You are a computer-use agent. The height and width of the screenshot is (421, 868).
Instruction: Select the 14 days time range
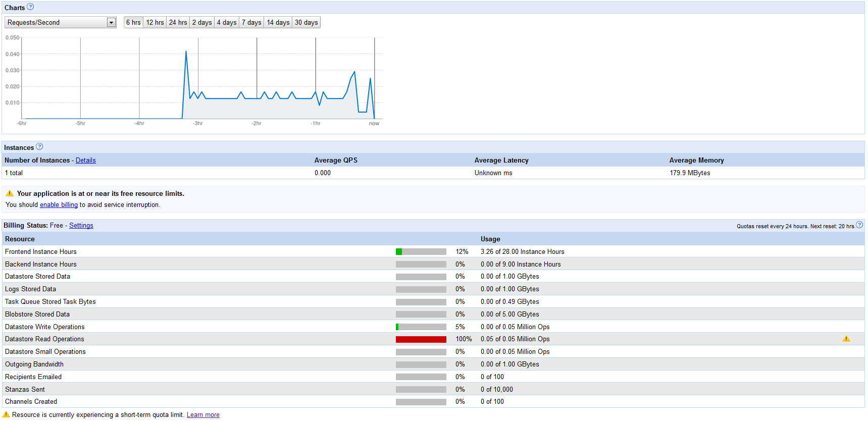(278, 22)
